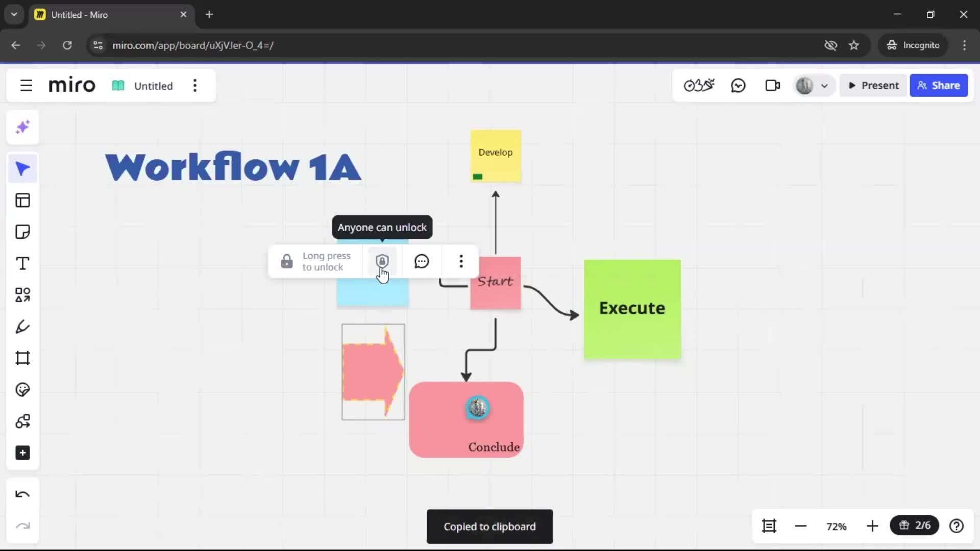Open the Share dialog

(x=939, y=86)
